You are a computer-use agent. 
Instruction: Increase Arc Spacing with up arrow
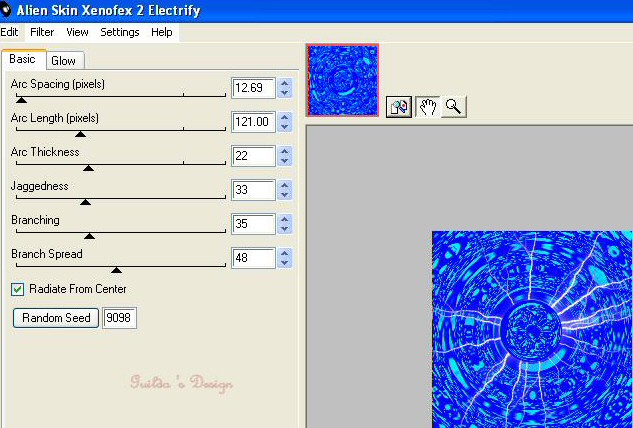click(285, 83)
